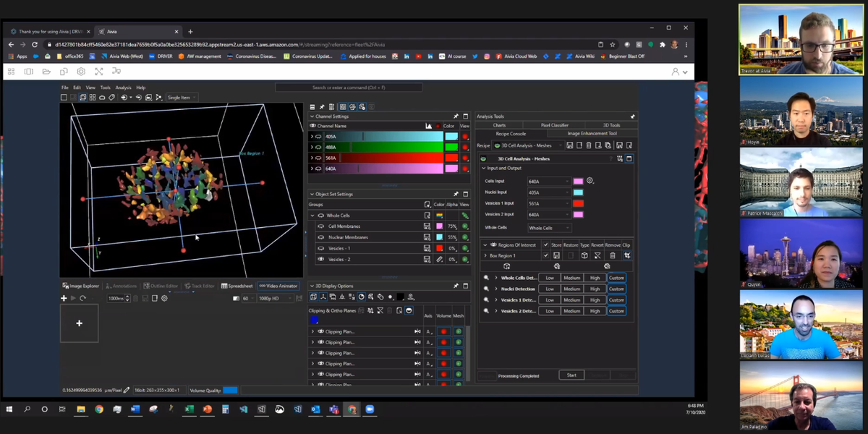Click the 488A green color swatch
The image size is (868, 434).
(x=451, y=147)
